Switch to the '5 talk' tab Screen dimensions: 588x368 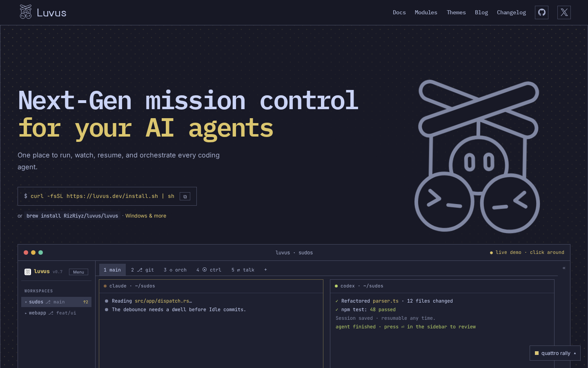click(243, 270)
